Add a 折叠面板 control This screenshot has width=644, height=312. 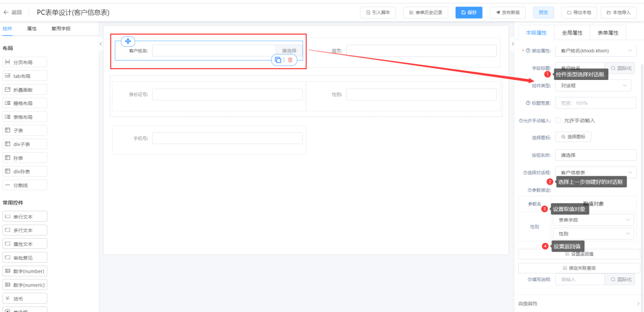(25, 90)
